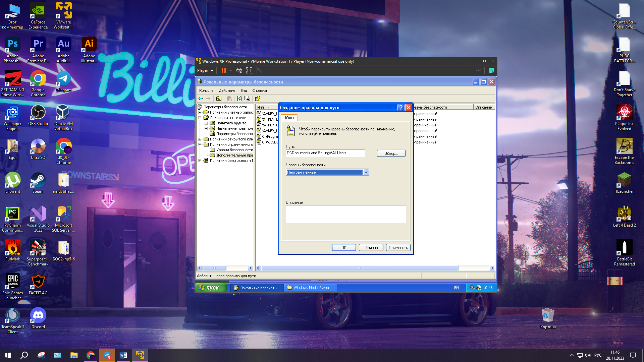Open TLauncher desktop icon
The image size is (644, 362).
click(x=624, y=183)
